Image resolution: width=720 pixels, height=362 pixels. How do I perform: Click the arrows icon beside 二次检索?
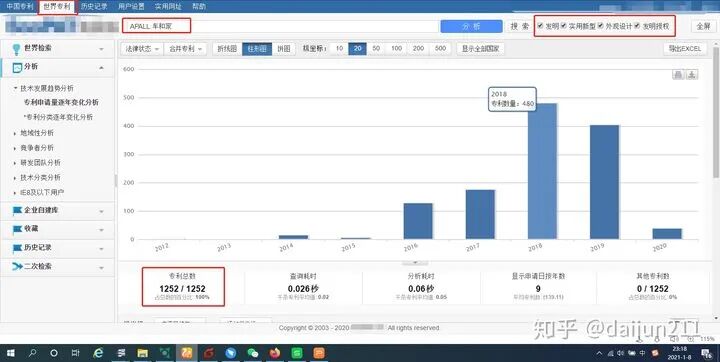point(17,266)
